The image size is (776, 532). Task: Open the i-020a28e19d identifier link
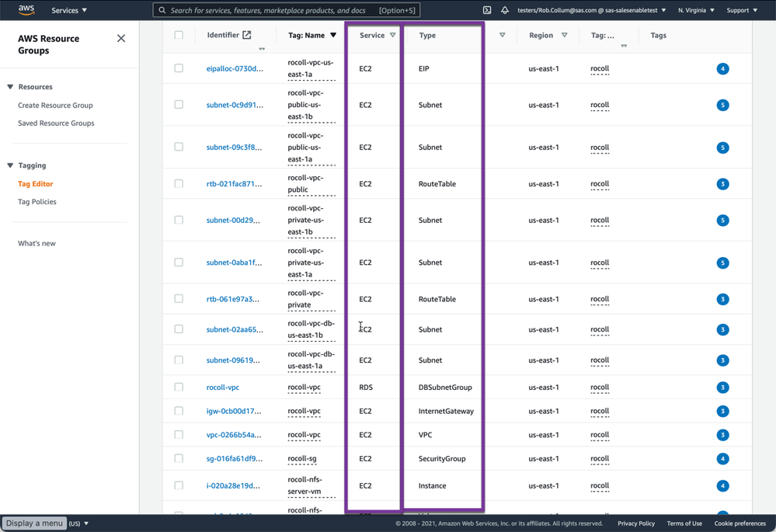[x=232, y=486]
